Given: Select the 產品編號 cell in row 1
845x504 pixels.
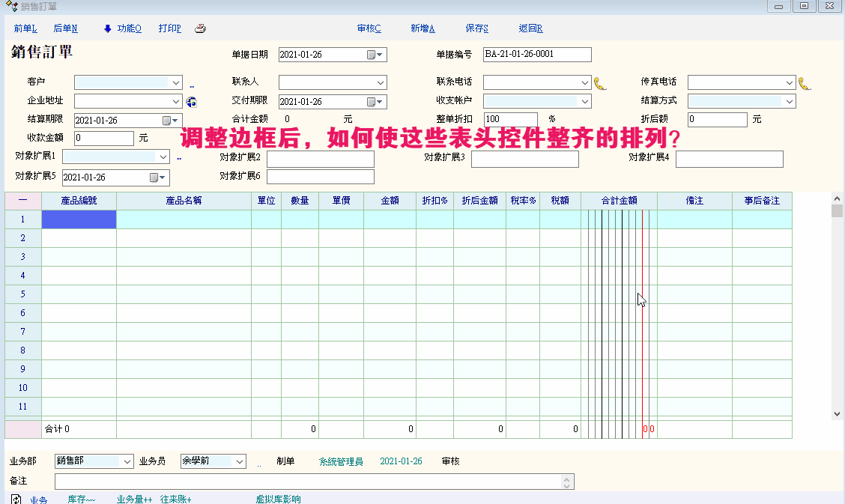Looking at the screenshot, I should click(79, 219).
